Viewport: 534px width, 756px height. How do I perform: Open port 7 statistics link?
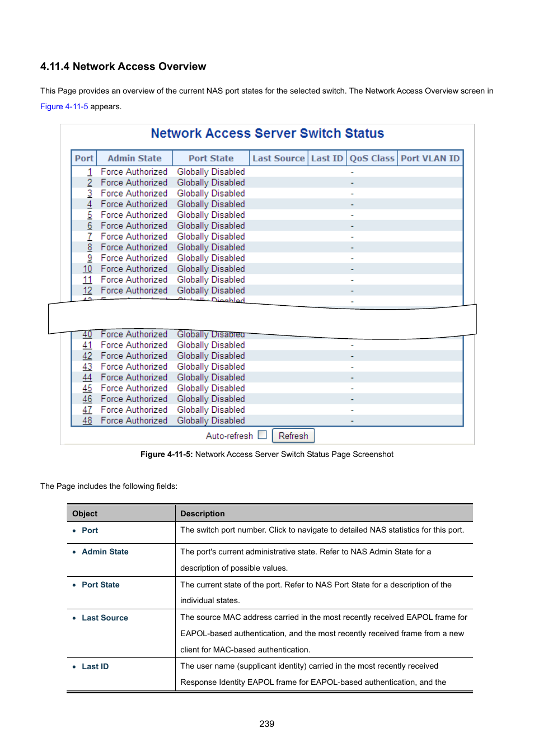90,236
